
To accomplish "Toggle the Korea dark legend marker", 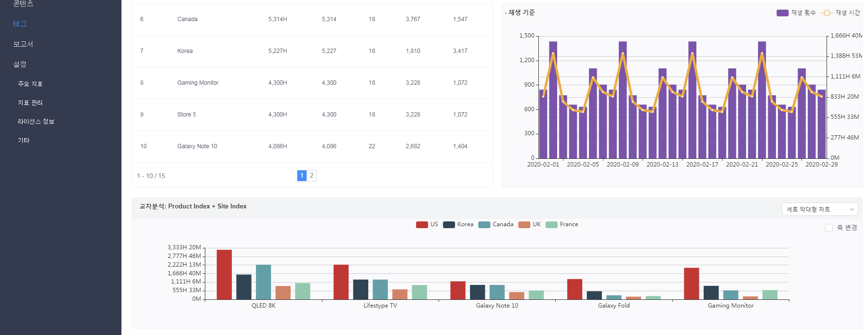I will (449, 225).
